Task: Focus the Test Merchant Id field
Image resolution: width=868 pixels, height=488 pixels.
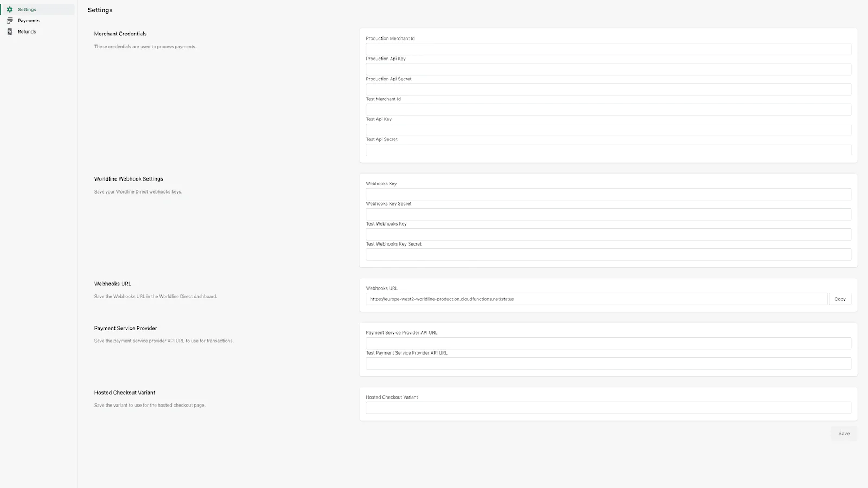Action: [x=608, y=110]
